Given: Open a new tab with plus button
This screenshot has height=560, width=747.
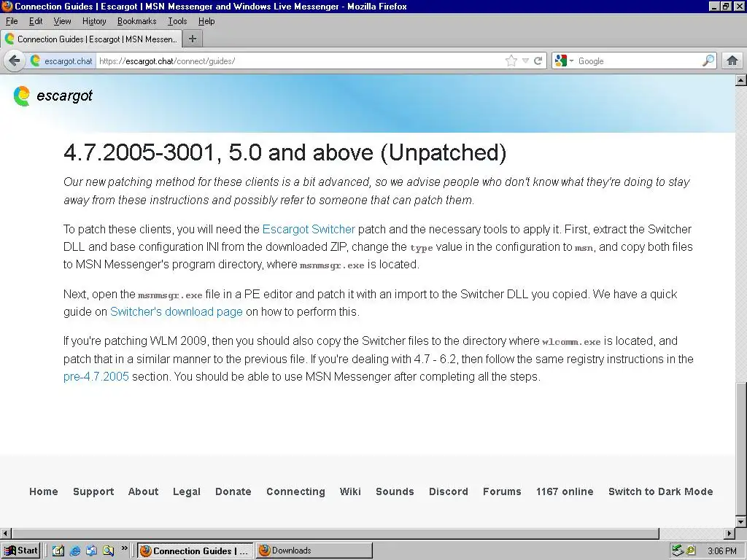Looking at the screenshot, I should click(193, 39).
